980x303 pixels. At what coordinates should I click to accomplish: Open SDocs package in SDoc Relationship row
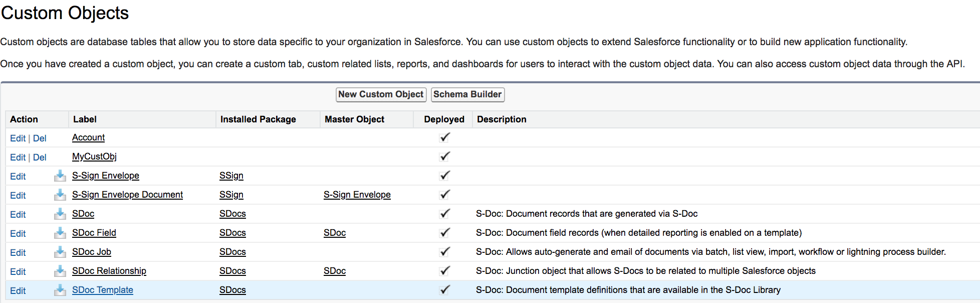tap(232, 271)
